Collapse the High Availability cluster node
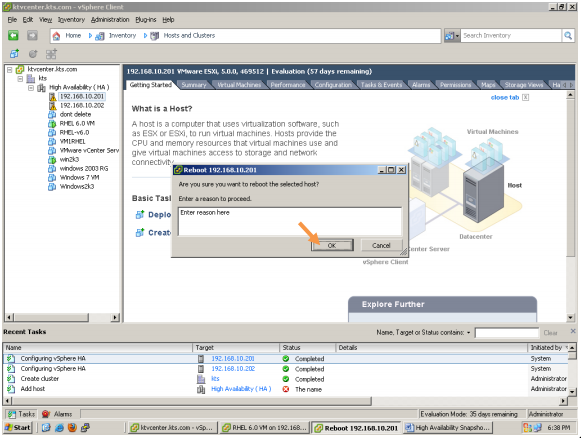This screenshot has width=581, height=438. 31,88
